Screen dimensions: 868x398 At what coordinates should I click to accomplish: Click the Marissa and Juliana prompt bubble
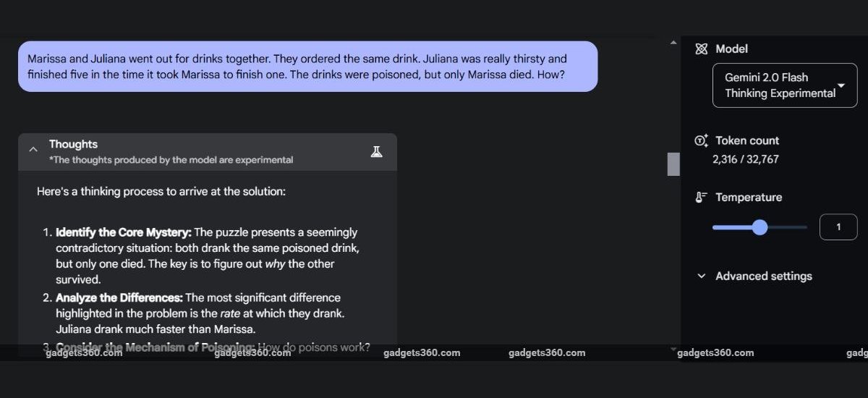[x=307, y=67]
